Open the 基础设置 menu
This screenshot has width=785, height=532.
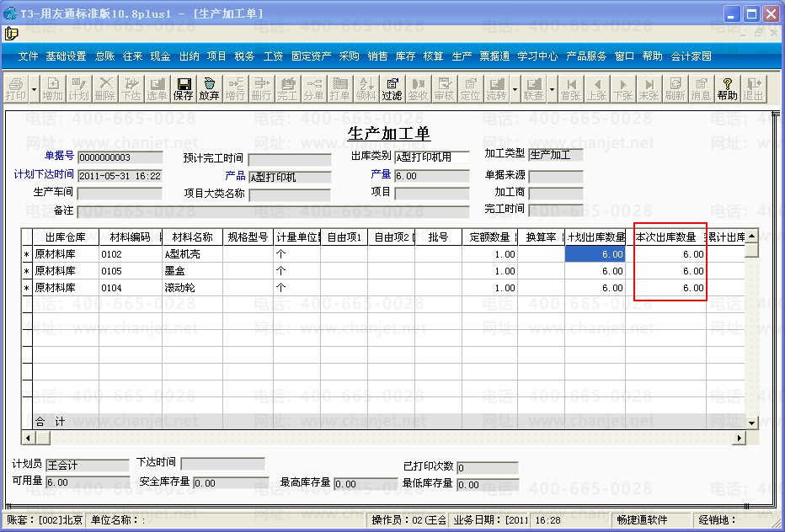tap(66, 56)
